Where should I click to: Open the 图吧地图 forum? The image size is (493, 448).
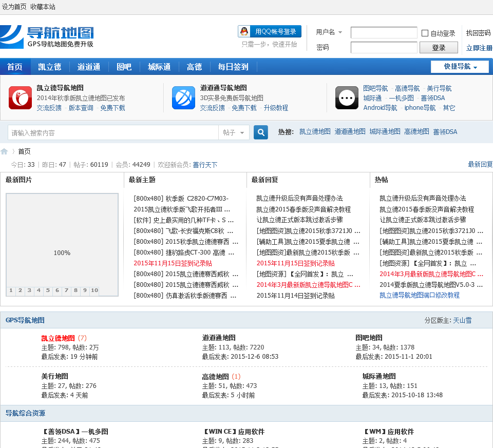[369, 338]
